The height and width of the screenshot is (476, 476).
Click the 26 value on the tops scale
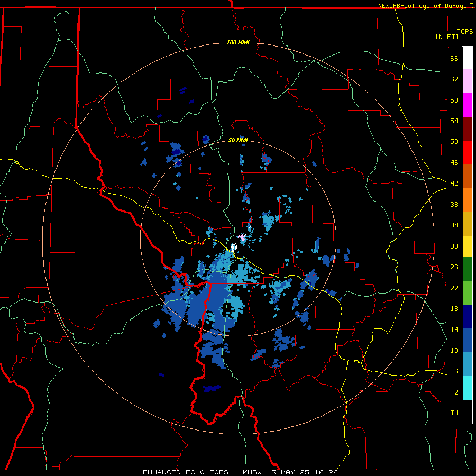(454, 267)
